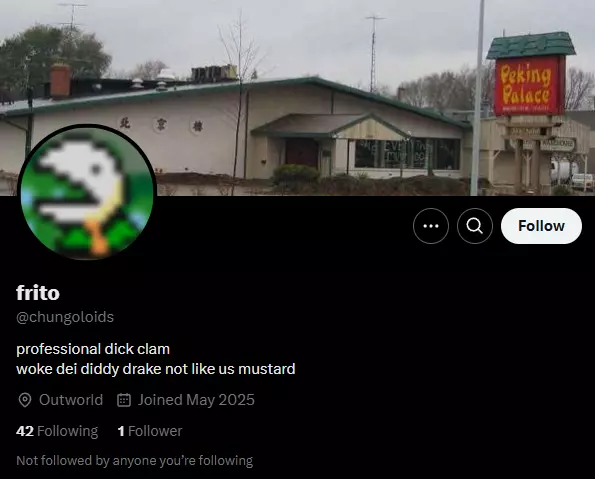Click the Chinese characters on the building wall
This screenshot has width=595, height=479.
tap(161, 125)
